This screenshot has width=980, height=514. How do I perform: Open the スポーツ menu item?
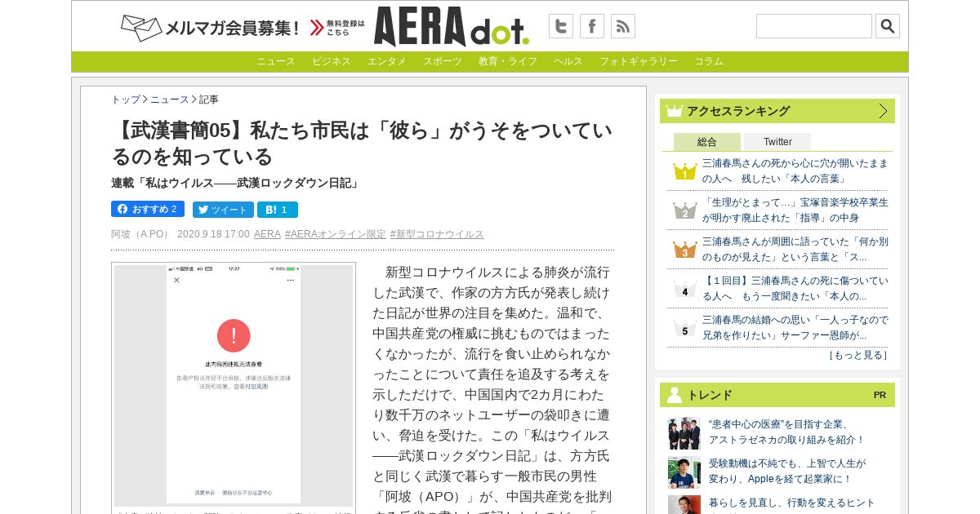443,62
